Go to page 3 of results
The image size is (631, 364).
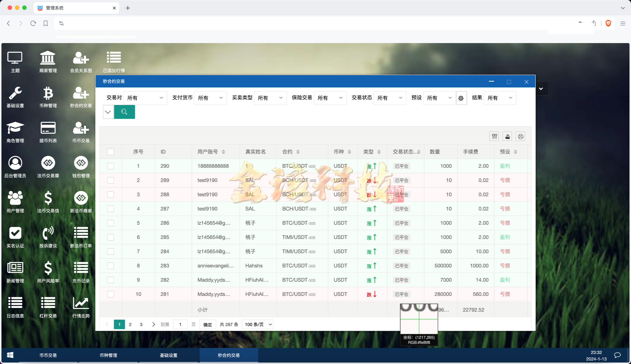(x=141, y=324)
